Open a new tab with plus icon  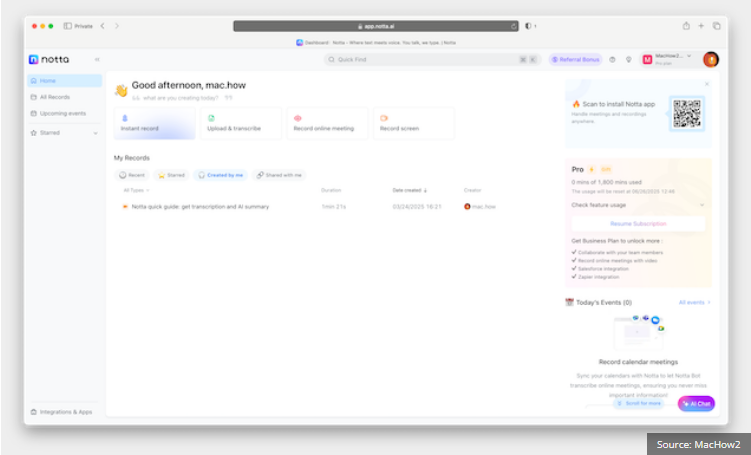pyautogui.click(x=701, y=26)
